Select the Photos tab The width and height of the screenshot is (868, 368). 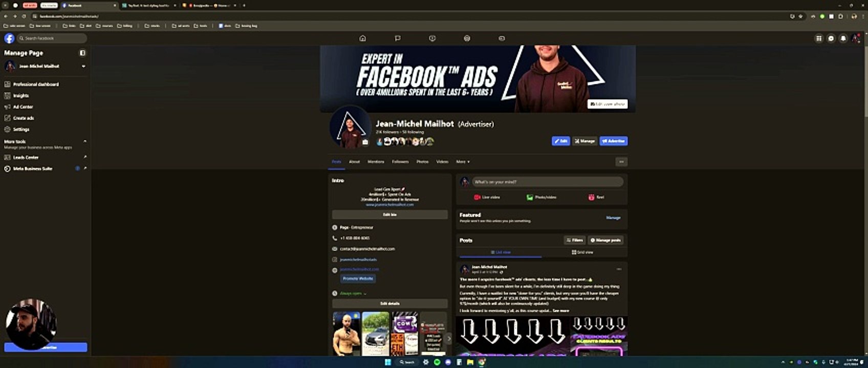click(422, 162)
